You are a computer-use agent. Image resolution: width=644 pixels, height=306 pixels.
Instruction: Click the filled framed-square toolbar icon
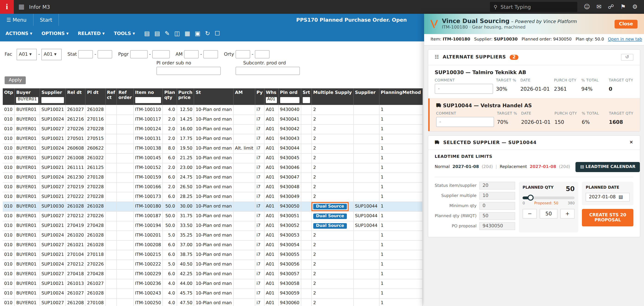(198, 34)
